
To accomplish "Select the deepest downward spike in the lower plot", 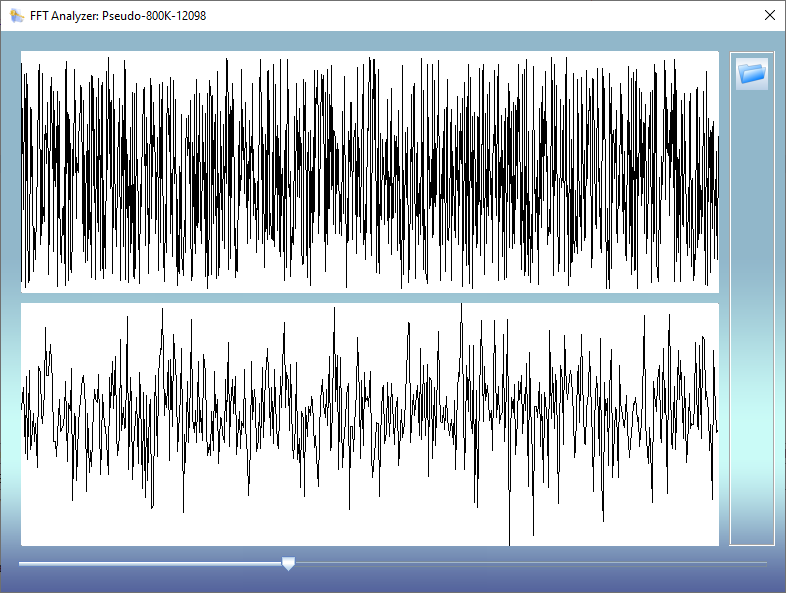I will (509, 542).
